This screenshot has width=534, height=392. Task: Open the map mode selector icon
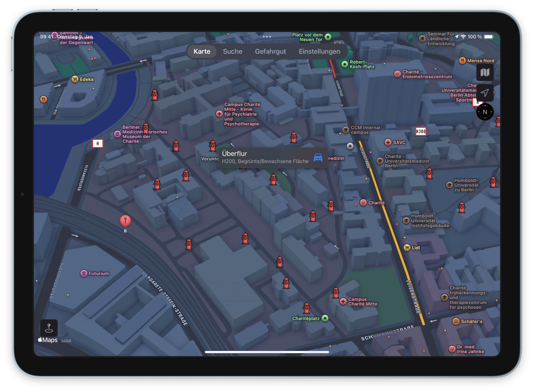tap(485, 72)
